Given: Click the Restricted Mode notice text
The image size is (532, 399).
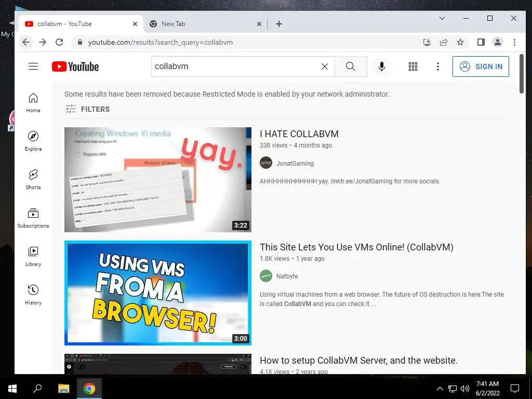Looking at the screenshot, I should click(x=227, y=94).
